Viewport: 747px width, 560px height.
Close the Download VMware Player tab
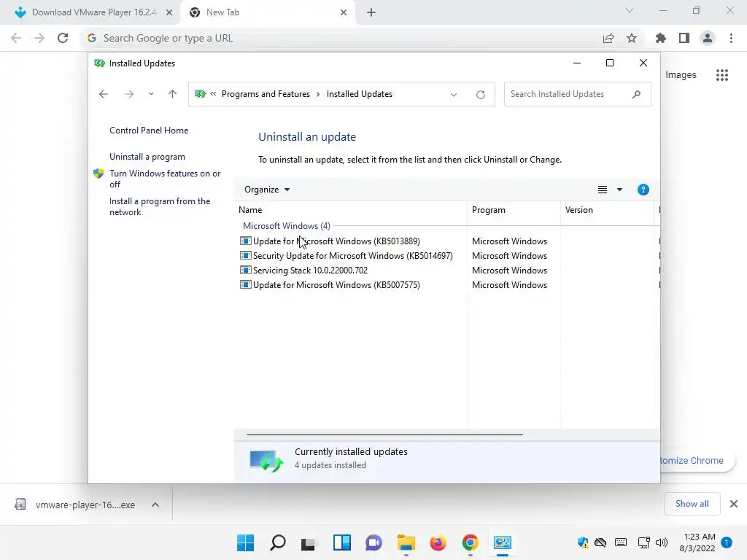(169, 12)
